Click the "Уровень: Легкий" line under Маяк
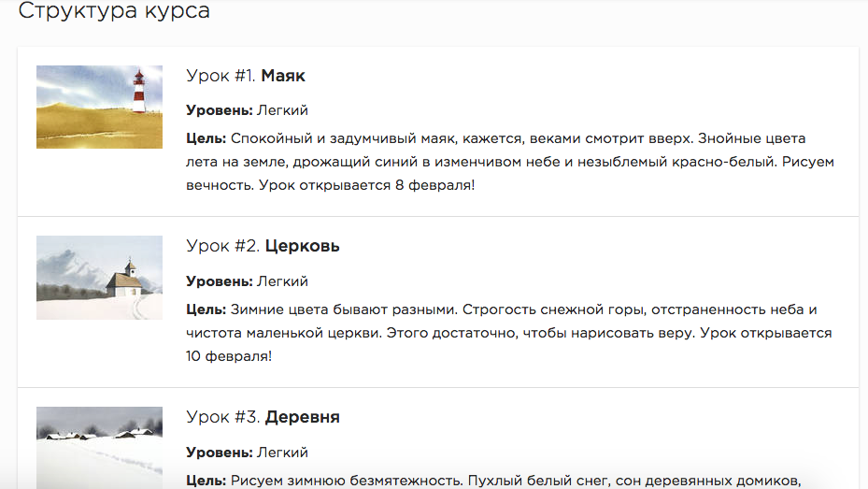This screenshot has width=868, height=489. (x=247, y=110)
